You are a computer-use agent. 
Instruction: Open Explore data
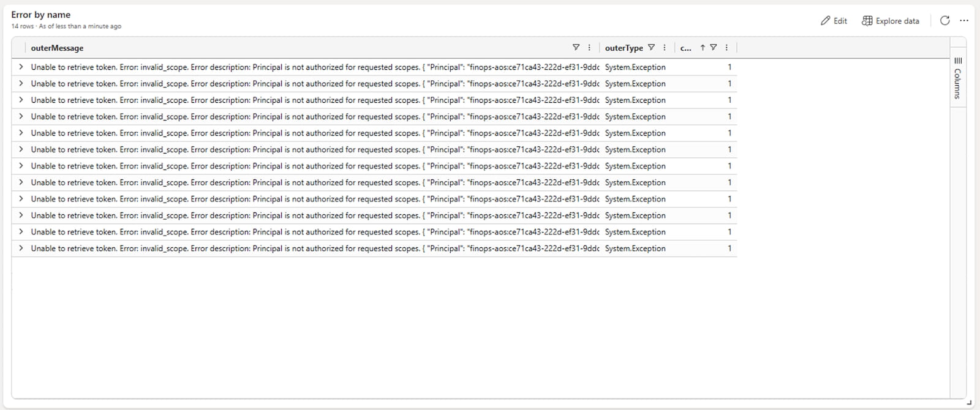(x=891, y=21)
